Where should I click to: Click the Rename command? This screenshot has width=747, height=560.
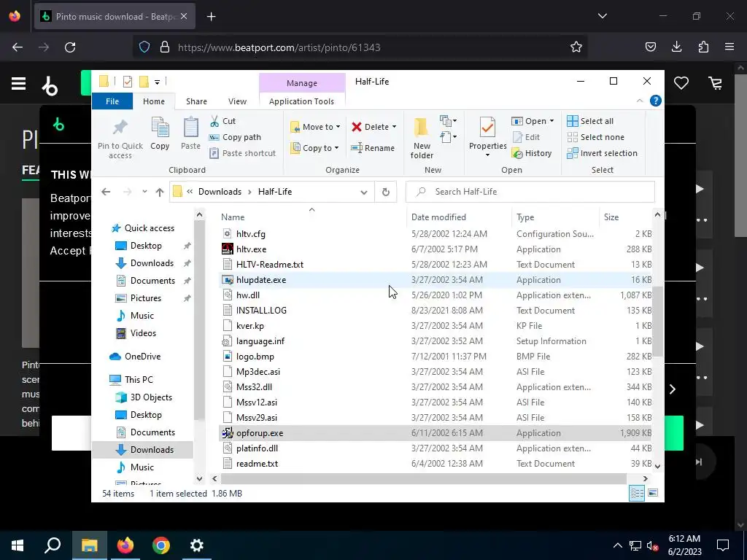coord(373,148)
